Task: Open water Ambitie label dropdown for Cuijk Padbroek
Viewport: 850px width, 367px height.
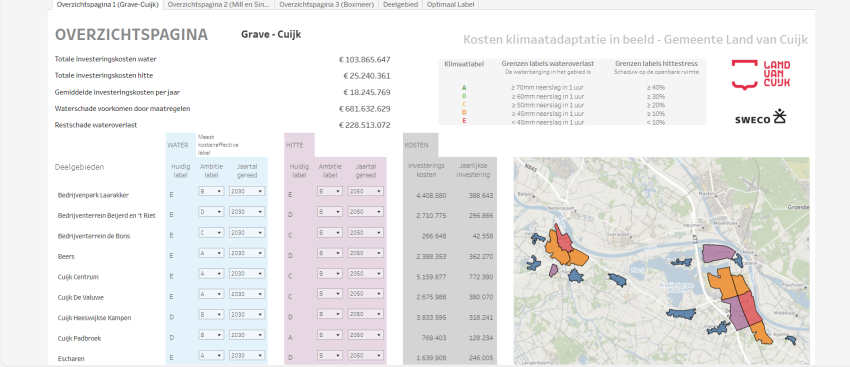Action: click(211, 335)
